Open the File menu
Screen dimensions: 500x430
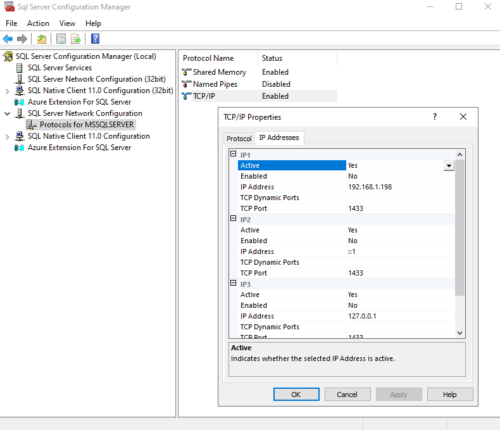tap(11, 23)
